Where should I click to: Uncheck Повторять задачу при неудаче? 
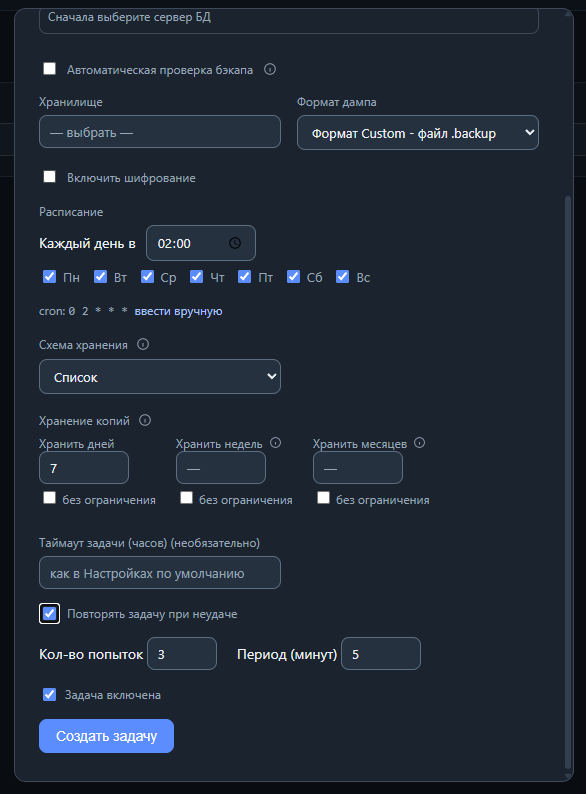pyautogui.click(x=50, y=614)
